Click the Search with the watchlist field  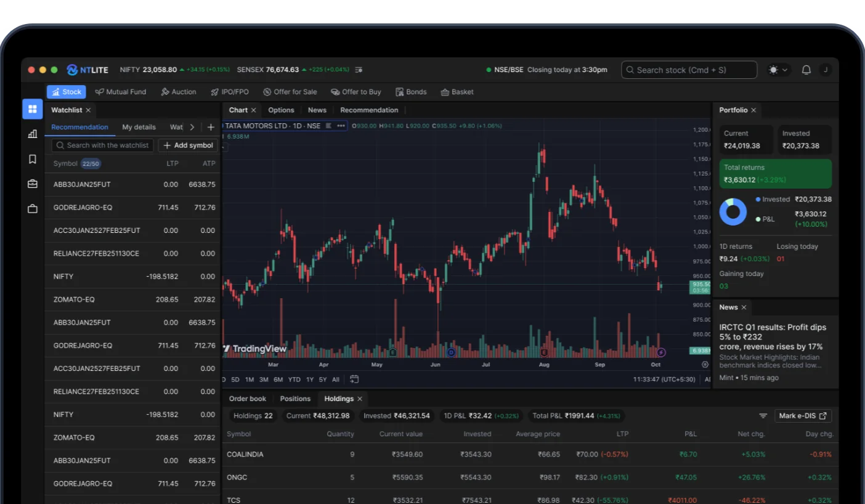tap(102, 145)
